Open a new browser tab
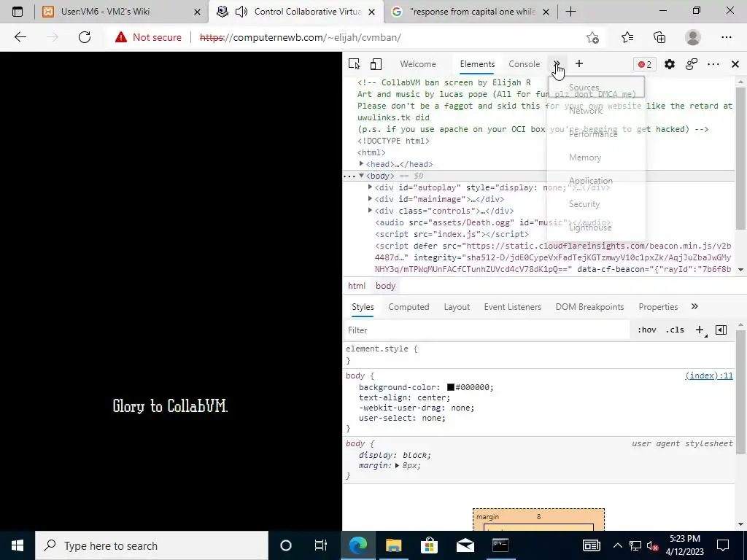 click(x=570, y=12)
